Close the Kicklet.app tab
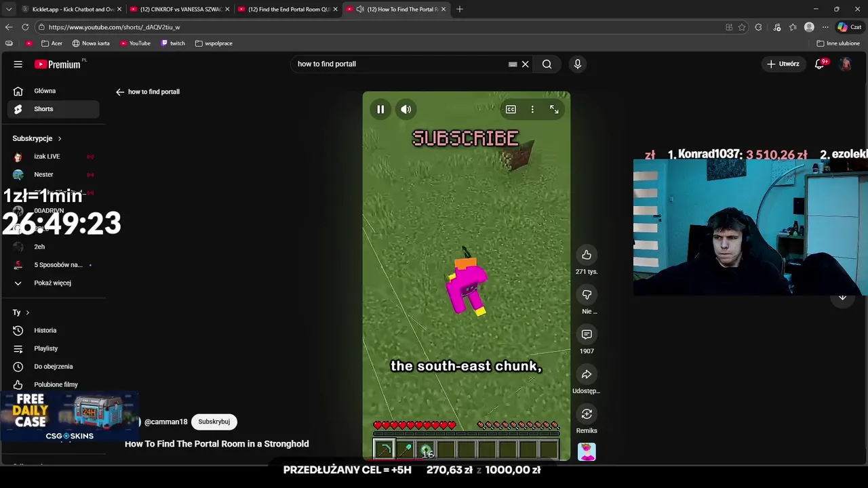868x488 pixels. (x=119, y=9)
